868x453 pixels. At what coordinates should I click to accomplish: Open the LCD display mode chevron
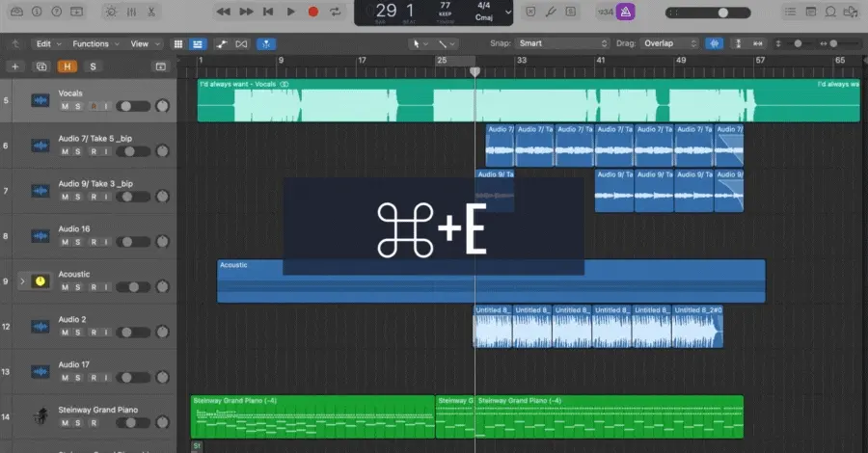tap(507, 13)
